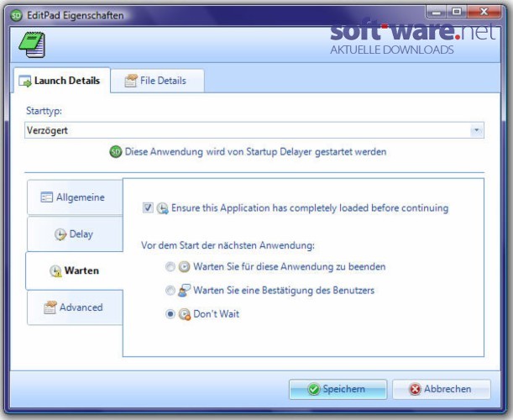Image resolution: width=513 pixels, height=420 pixels.
Task: Open the Advanced side tab
Action: [x=75, y=307]
